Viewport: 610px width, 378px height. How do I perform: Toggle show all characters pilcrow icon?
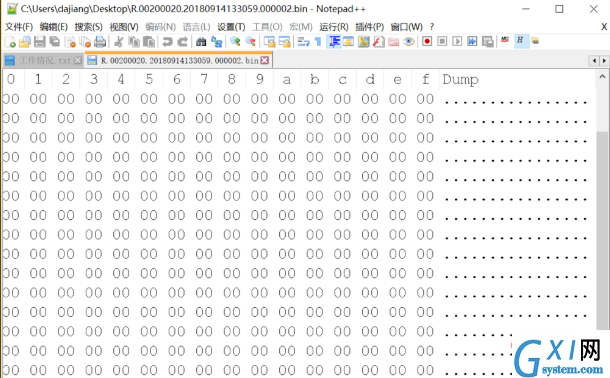pyautogui.click(x=318, y=42)
